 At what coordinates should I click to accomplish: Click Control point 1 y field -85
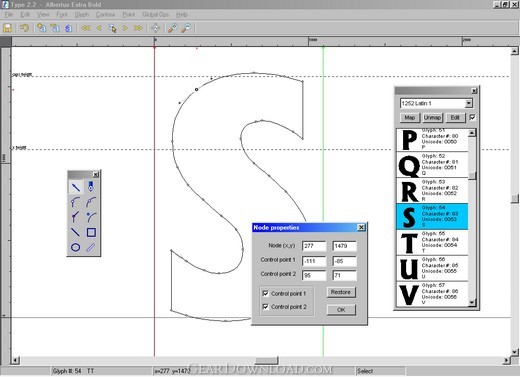tap(345, 261)
